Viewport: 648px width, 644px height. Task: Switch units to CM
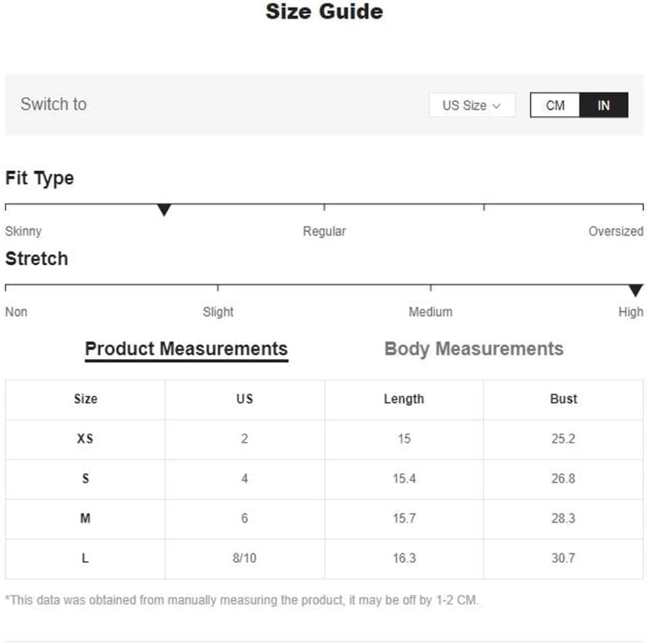click(555, 105)
